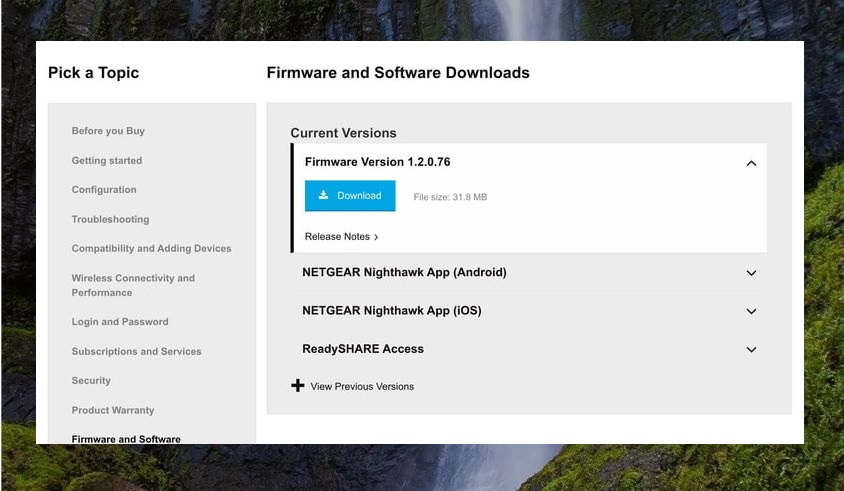
Task: Open Configuration topic
Action: 104,190
